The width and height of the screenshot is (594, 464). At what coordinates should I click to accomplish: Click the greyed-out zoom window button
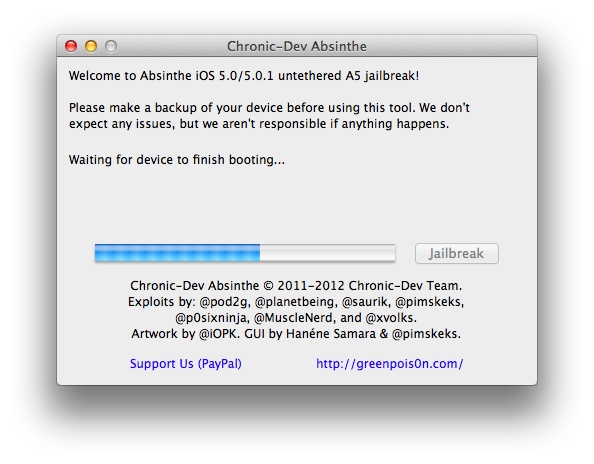pos(111,46)
